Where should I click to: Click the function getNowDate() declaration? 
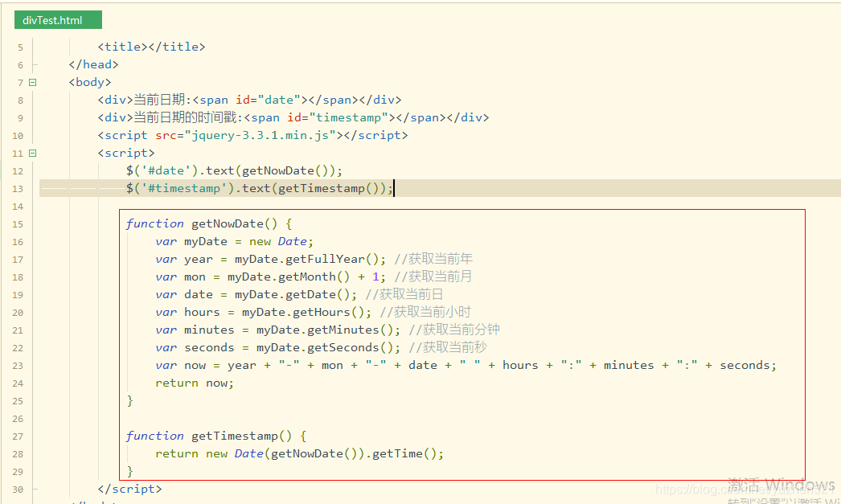(x=208, y=223)
